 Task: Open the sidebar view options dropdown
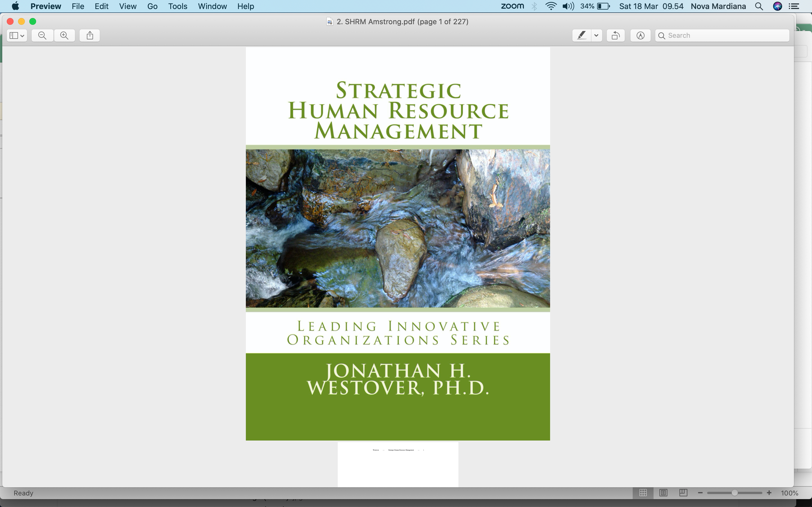pos(17,35)
